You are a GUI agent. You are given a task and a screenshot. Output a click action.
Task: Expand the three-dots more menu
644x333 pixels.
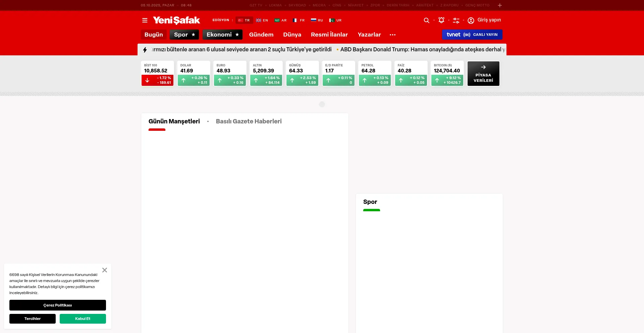(392, 35)
